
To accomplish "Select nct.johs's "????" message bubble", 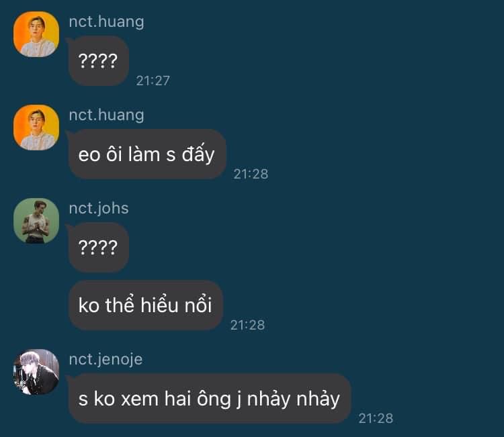I will tap(99, 248).
